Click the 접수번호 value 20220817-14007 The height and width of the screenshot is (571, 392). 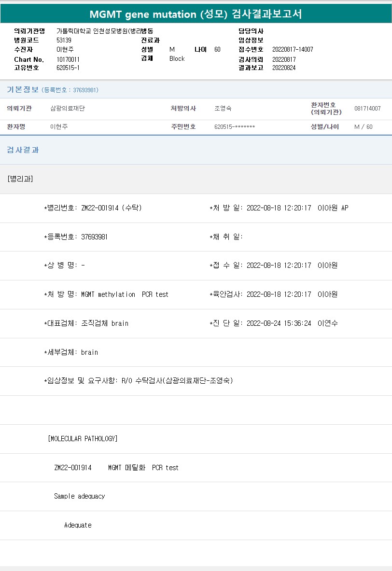[x=293, y=50]
